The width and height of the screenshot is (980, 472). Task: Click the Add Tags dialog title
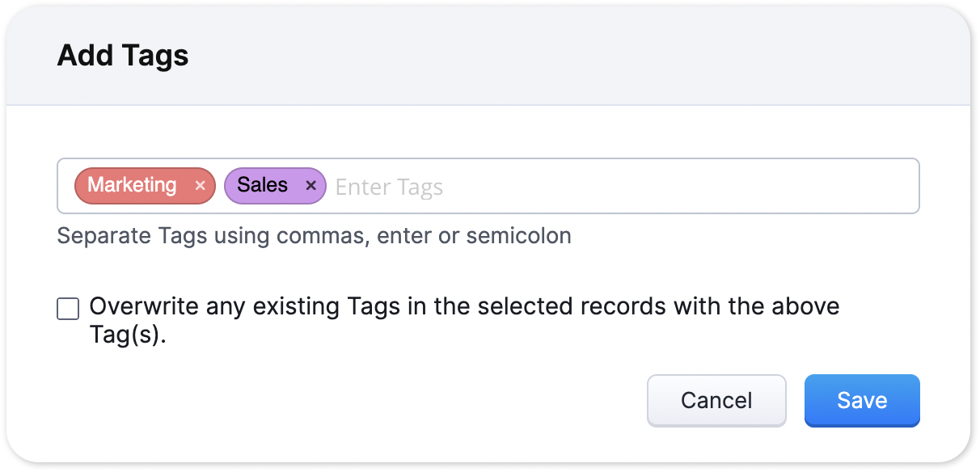(123, 56)
